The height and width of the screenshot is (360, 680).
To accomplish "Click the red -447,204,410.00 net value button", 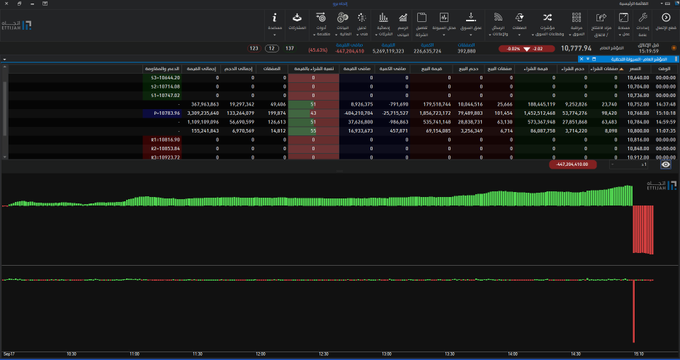I will [x=572, y=165].
